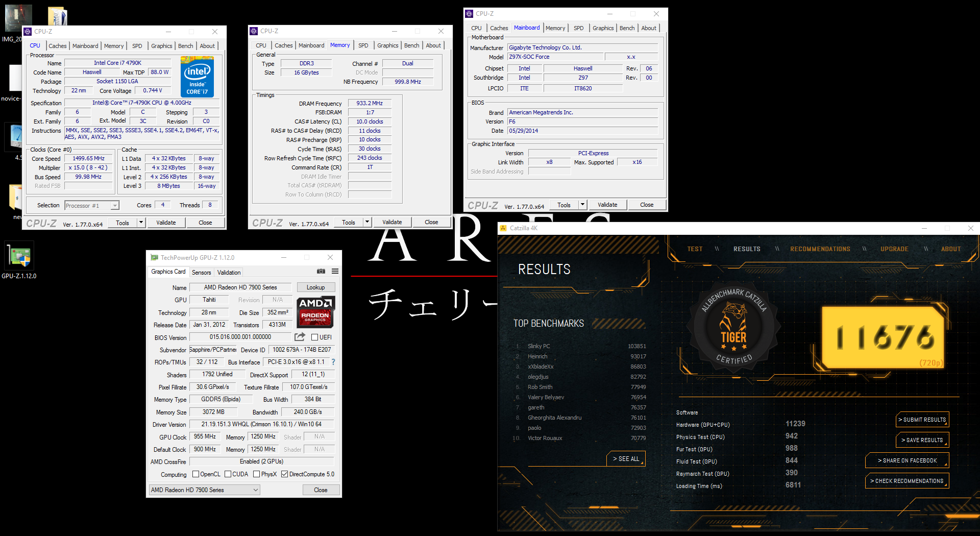Click the Close button in GPU-Z
This screenshot has width=980, height=536.
321,490
